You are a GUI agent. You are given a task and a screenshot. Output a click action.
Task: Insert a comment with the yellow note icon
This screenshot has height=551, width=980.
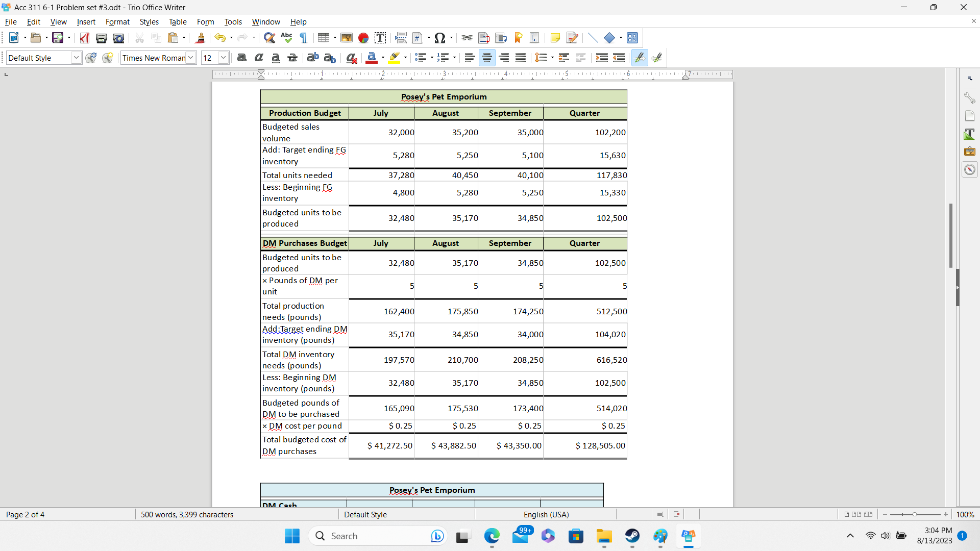(555, 38)
